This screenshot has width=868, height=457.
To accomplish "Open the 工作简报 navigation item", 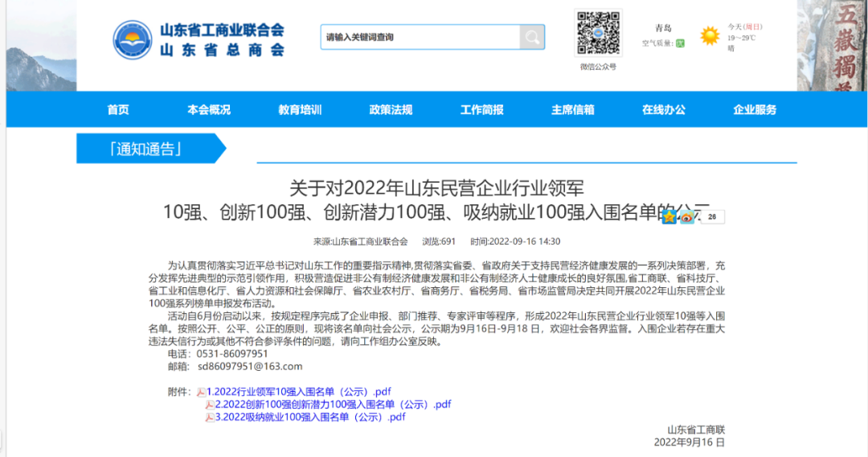I will click(481, 110).
